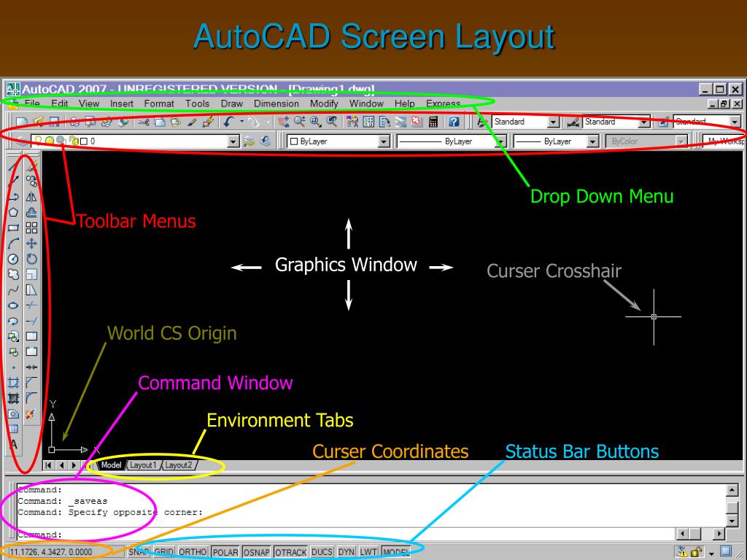Open the Draw menu

232,104
